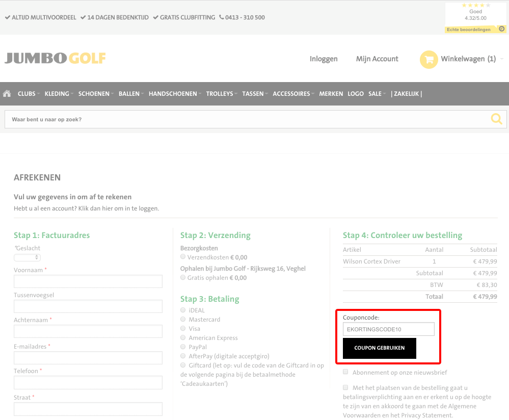This screenshot has width=509, height=420.
Task: Choose American Express payment method
Action: (x=183, y=337)
